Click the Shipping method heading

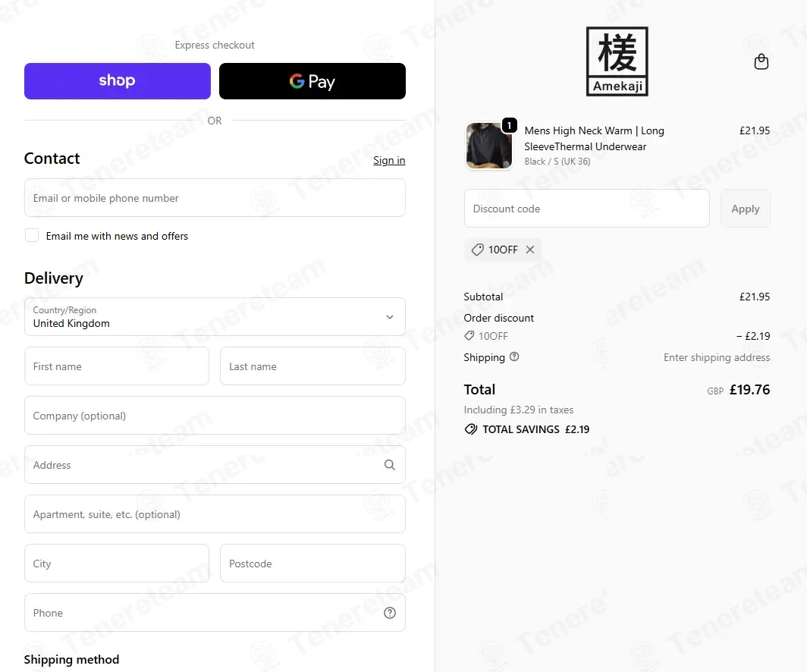tap(71, 659)
